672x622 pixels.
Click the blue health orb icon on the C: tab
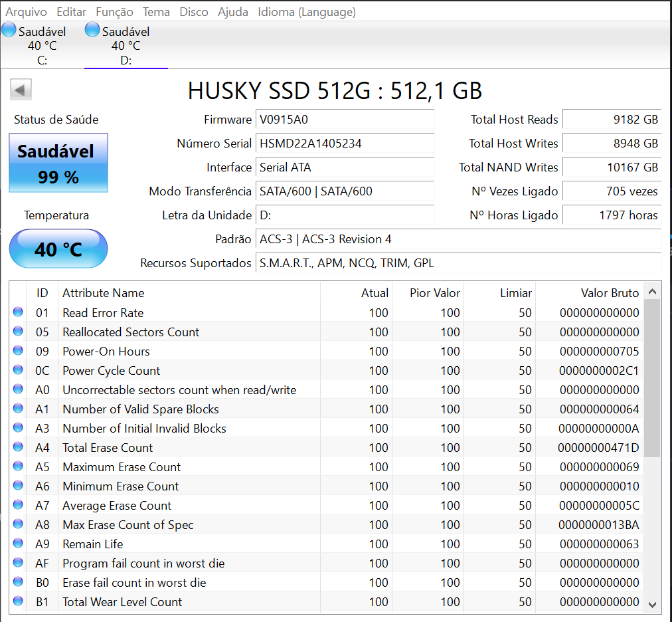coord(9,30)
